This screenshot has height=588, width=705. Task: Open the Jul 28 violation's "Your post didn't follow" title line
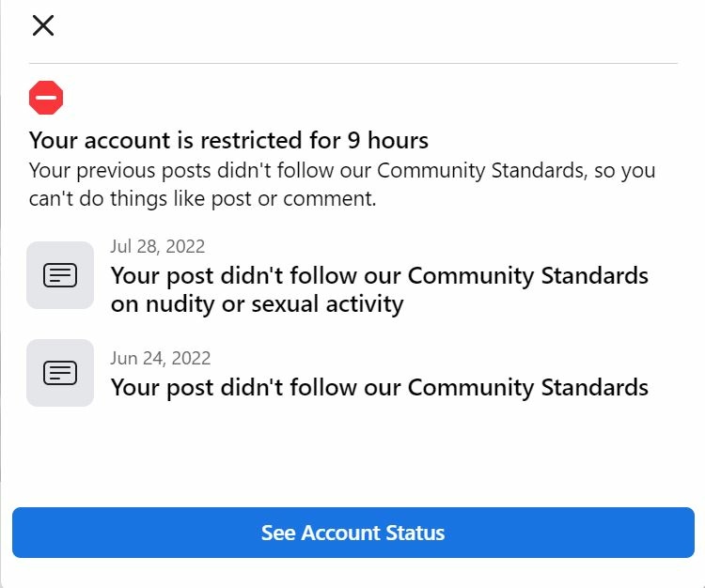tap(257, 276)
